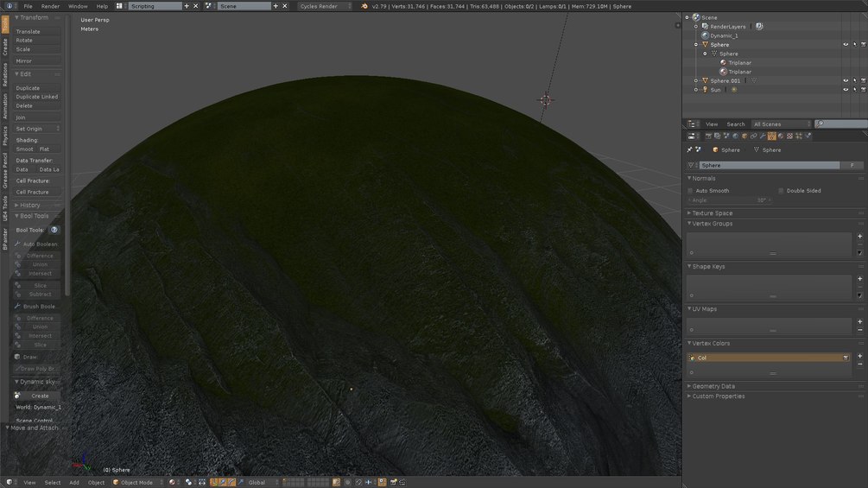Open the render layers properties tab
Viewport: 868px width, 488px height.
(x=717, y=136)
